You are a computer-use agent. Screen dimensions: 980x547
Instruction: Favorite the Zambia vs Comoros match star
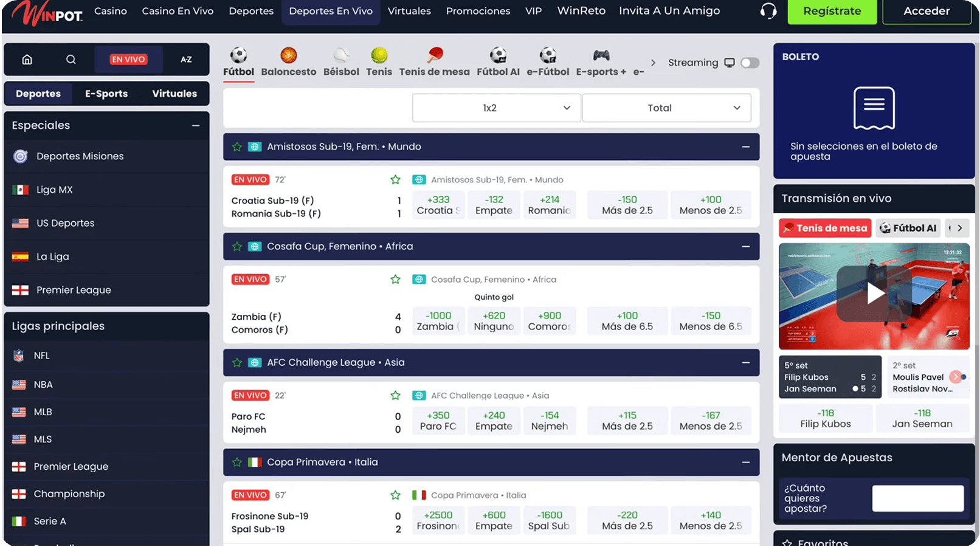[395, 280]
